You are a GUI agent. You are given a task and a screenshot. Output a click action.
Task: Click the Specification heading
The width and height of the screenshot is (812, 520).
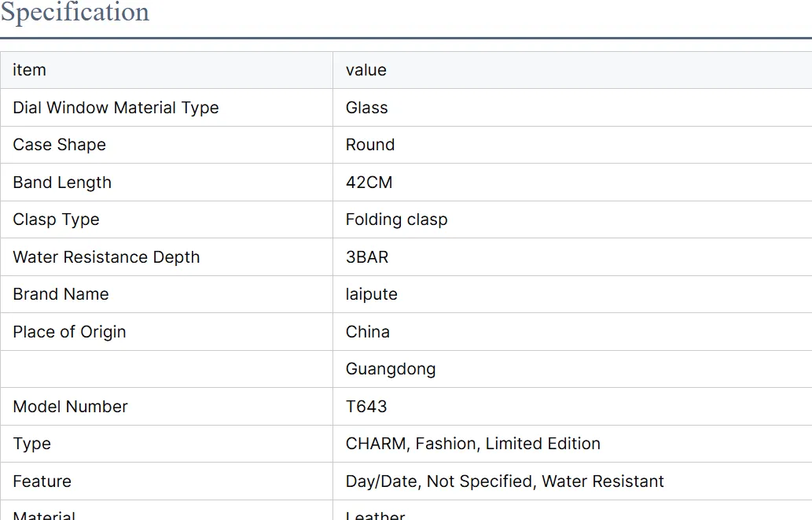(75, 12)
